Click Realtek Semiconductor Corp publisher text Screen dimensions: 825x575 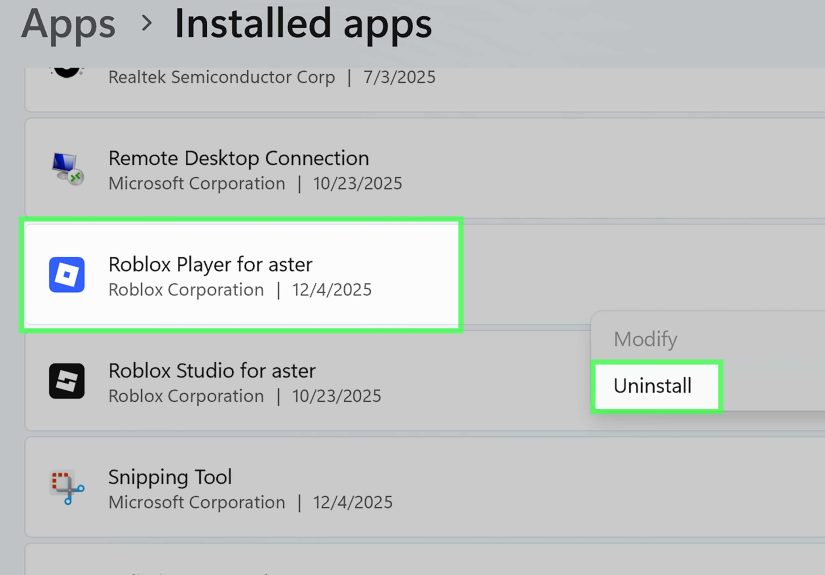tap(222, 77)
